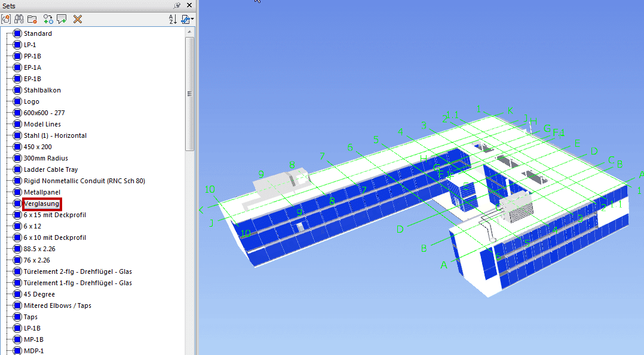Select the Verglasung selection set
Viewport: 644px width, 355px height.
pyautogui.click(x=41, y=203)
